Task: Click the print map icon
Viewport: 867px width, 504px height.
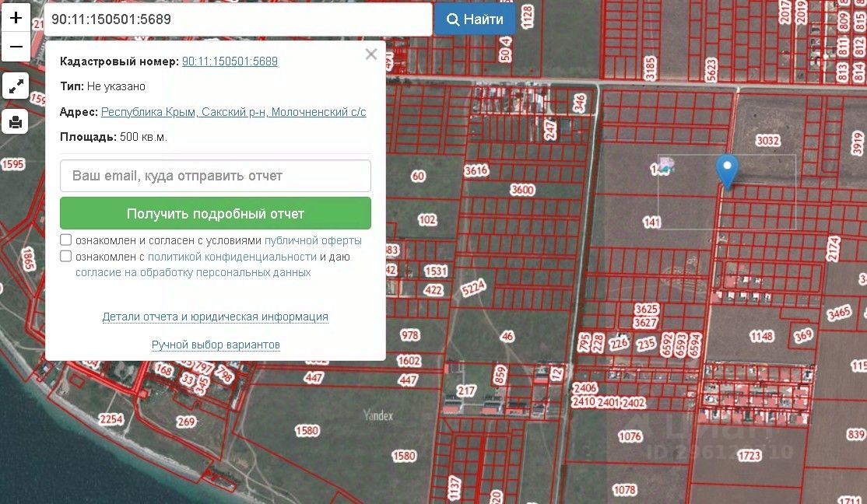Action: tap(16, 121)
